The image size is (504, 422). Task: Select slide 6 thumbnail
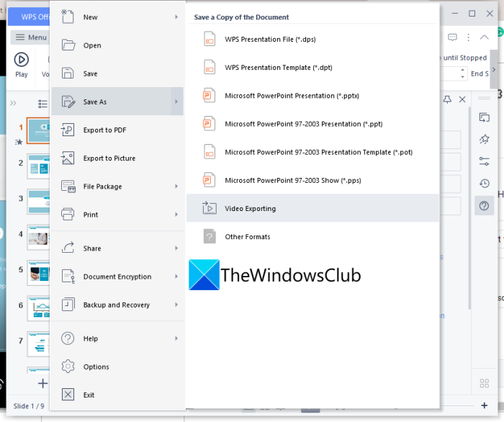point(38,309)
